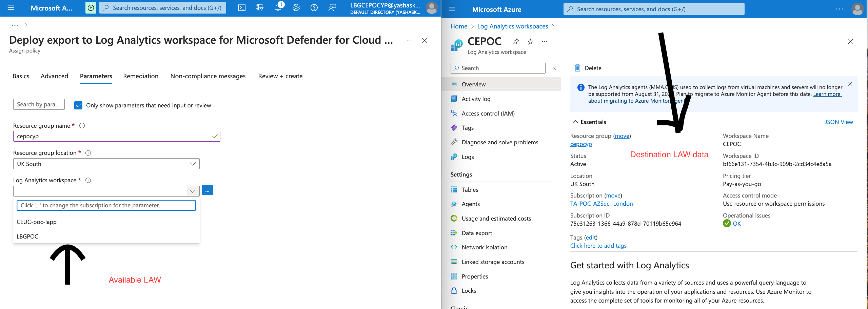
Task: Dismiss the Log Analytics agents info banner
Action: click(x=850, y=84)
